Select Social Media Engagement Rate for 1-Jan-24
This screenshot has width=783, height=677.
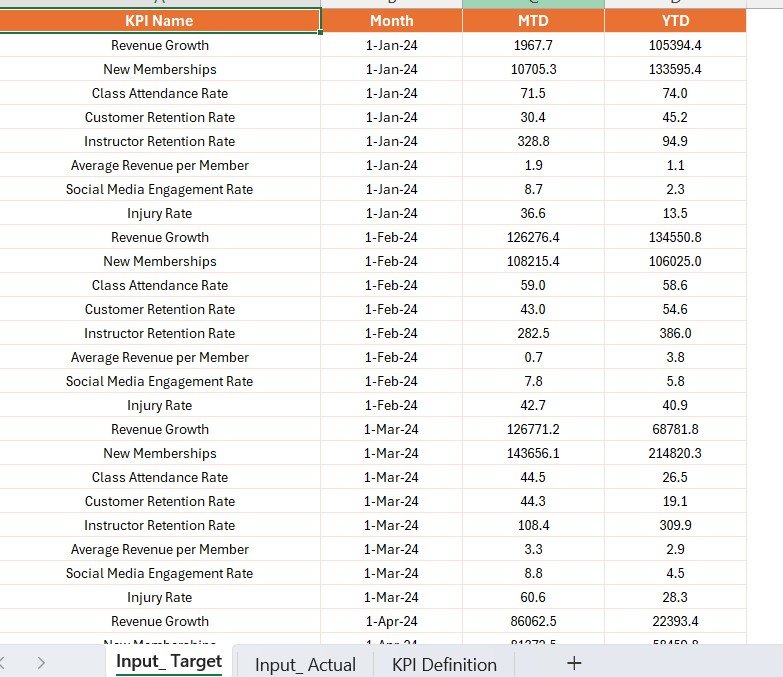(x=159, y=189)
